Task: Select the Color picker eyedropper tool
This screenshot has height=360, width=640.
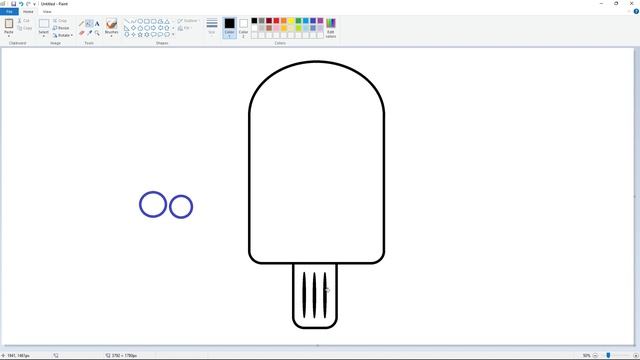Action: click(89, 33)
